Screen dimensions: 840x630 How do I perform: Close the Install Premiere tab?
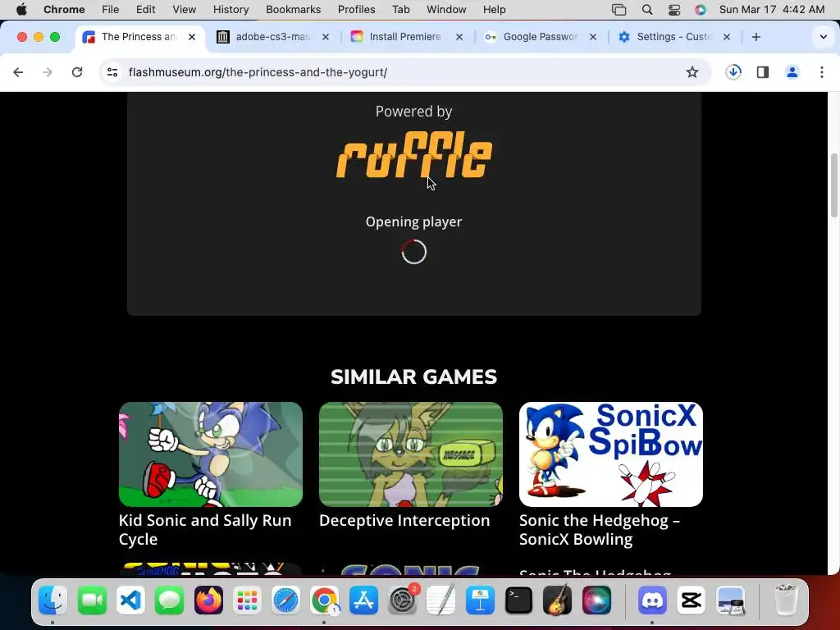click(459, 37)
